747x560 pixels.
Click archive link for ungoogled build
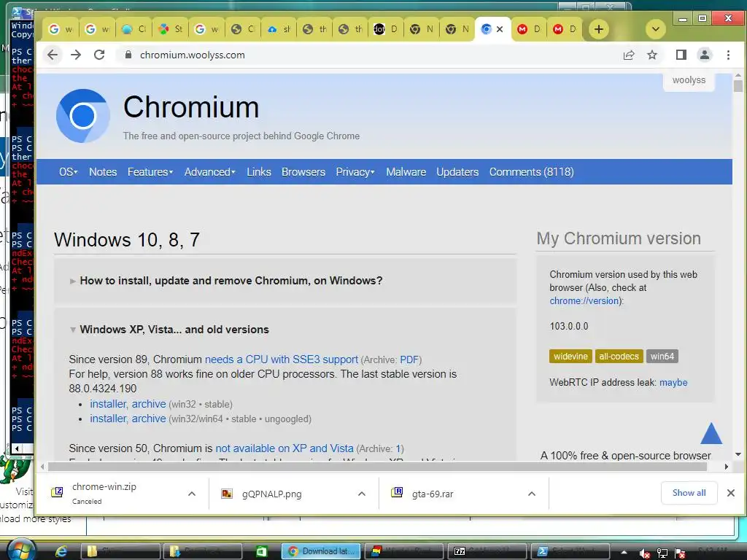click(x=149, y=419)
